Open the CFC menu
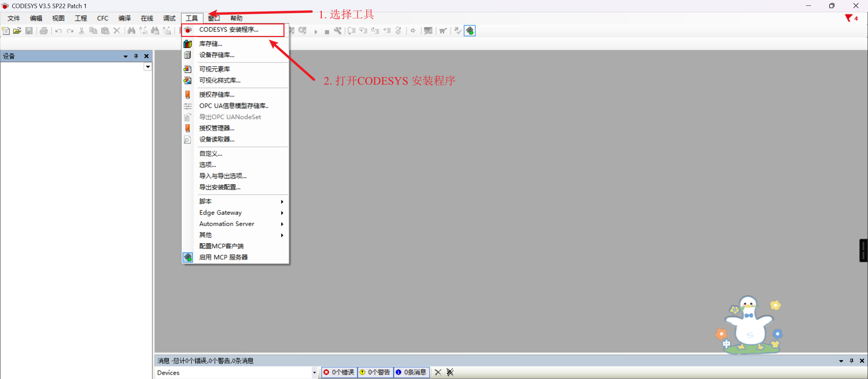This screenshot has height=379, width=868. pyautogui.click(x=103, y=18)
